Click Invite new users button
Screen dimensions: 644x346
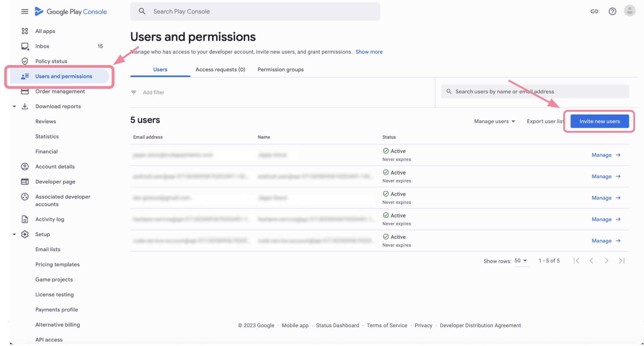600,121
